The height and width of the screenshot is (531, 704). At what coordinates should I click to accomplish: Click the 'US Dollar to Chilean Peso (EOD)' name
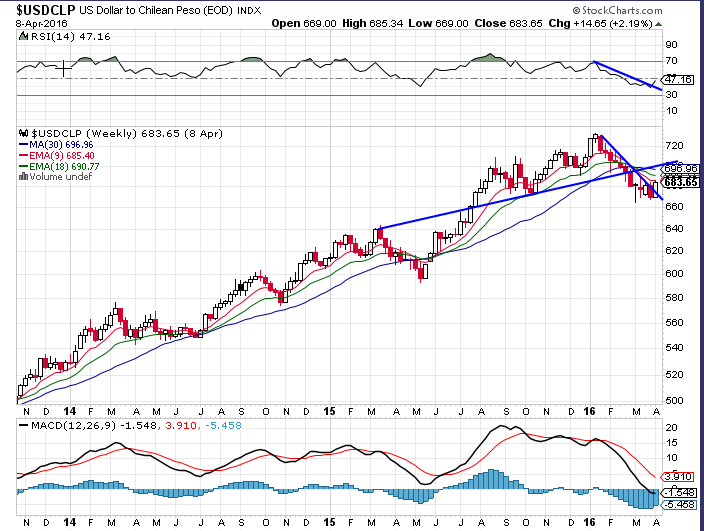(156, 10)
